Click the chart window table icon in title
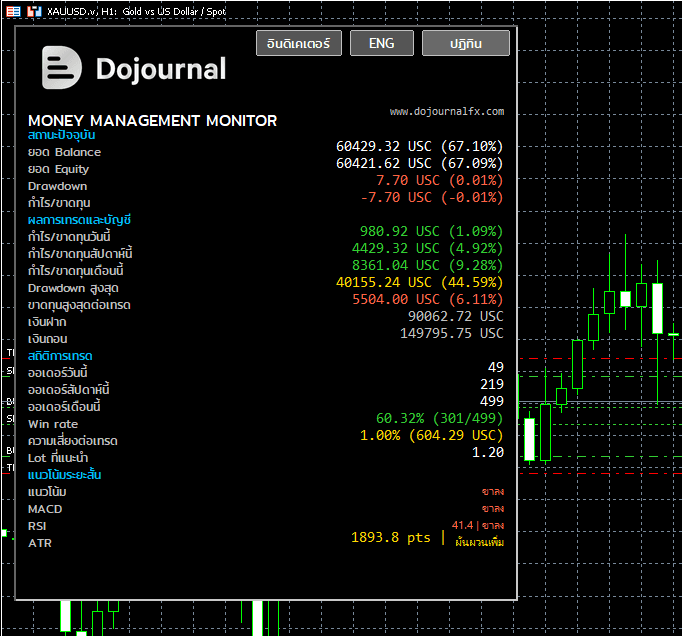Viewport: 682px width, 636px height. coord(13,11)
